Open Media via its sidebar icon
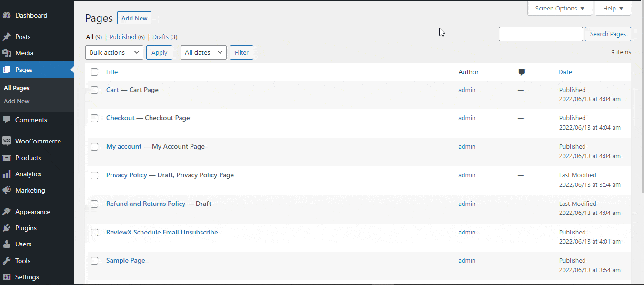Screen dimensions: 644x285 pos(7,53)
